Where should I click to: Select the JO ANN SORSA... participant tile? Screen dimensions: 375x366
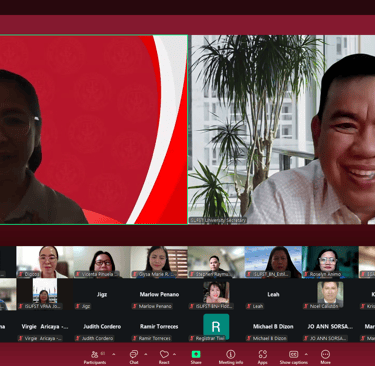[x=330, y=327]
